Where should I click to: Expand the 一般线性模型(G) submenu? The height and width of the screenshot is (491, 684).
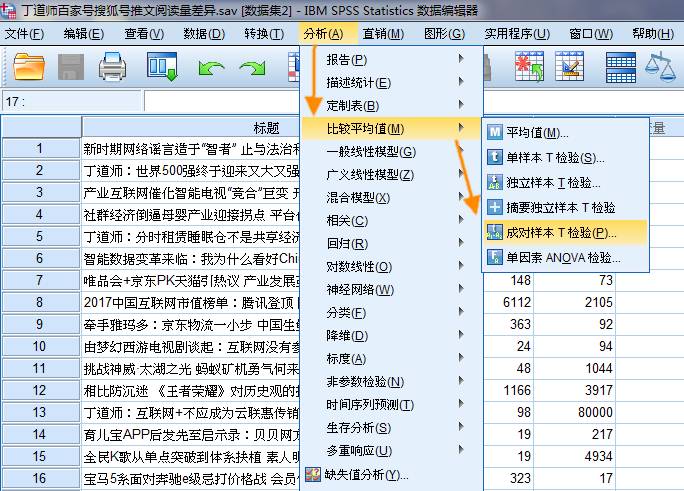coord(391,152)
